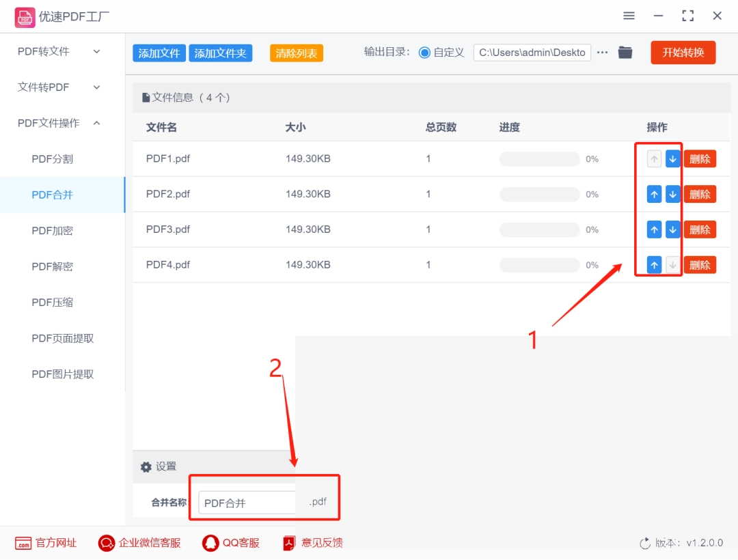The image size is (738, 560).
Task: Click the 优速PDF工厂 app logo
Action: pyautogui.click(x=25, y=17)
